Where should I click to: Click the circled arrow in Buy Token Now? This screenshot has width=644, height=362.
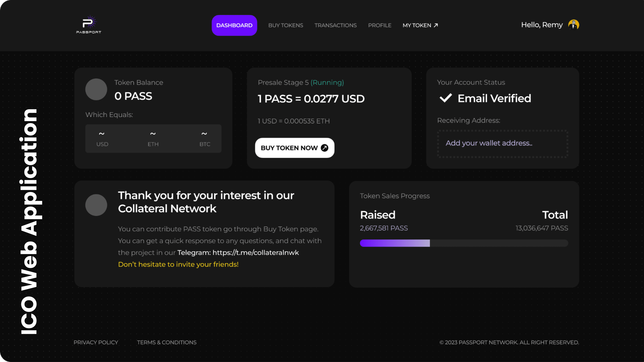tap(324, 148)
